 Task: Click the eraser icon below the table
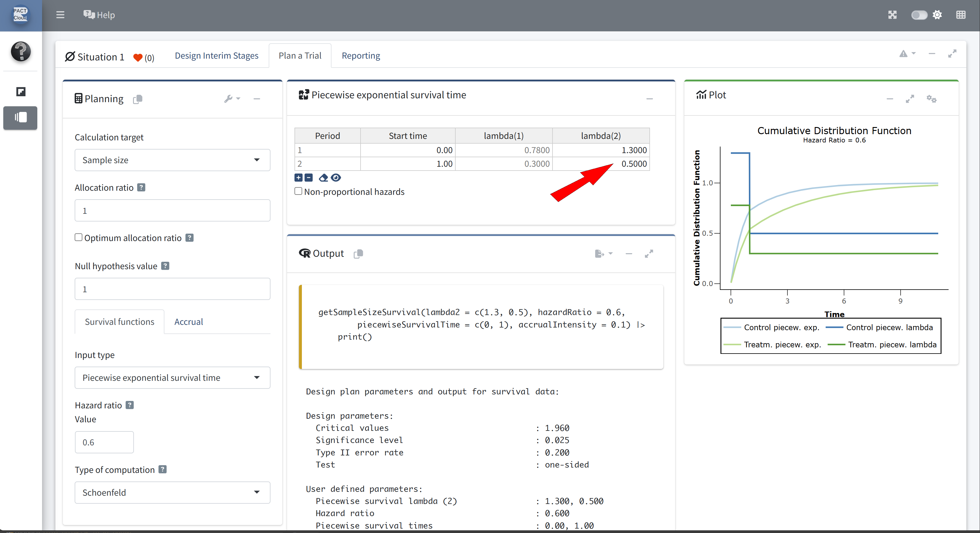coord(324,178)
